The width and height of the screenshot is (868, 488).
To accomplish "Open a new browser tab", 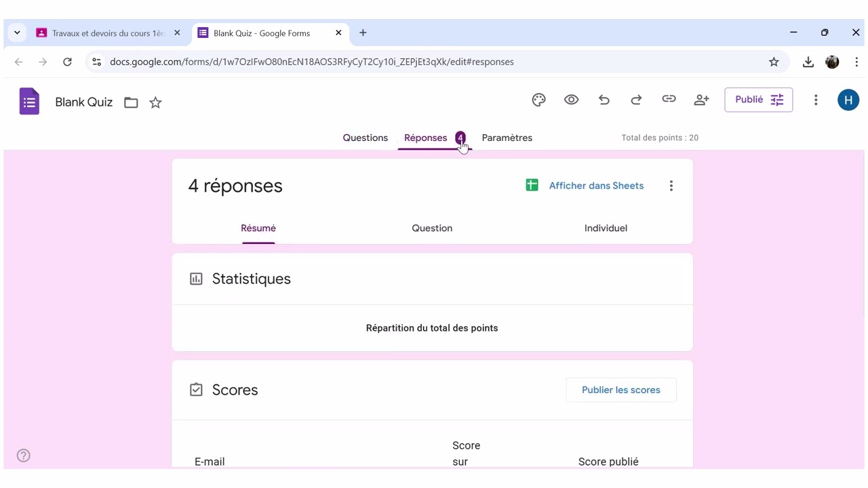I will (363, 33).
